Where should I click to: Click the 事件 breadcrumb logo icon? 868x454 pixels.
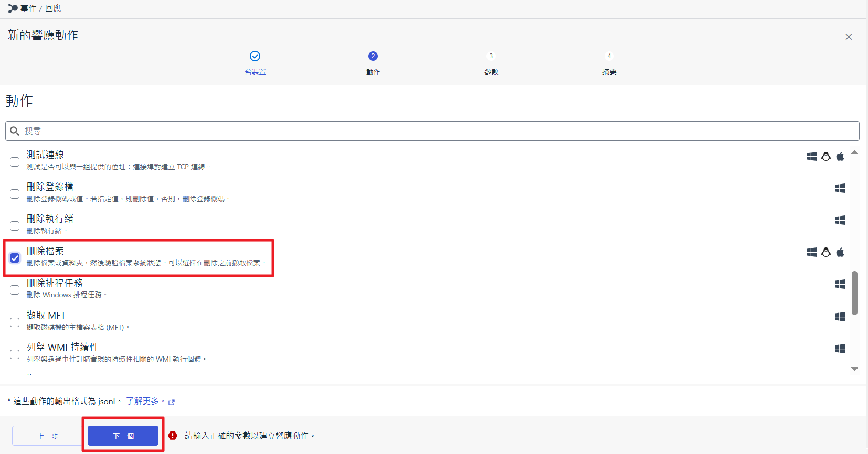(13, 8)
